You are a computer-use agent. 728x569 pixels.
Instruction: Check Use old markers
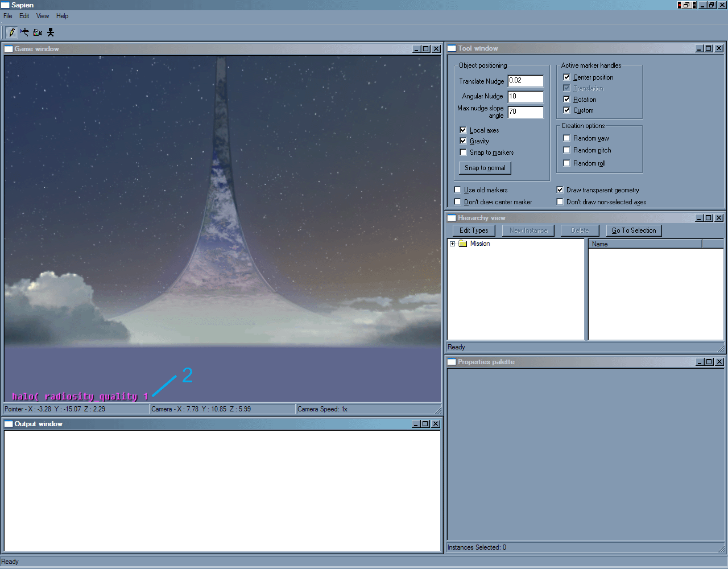(x=457, y=190)
